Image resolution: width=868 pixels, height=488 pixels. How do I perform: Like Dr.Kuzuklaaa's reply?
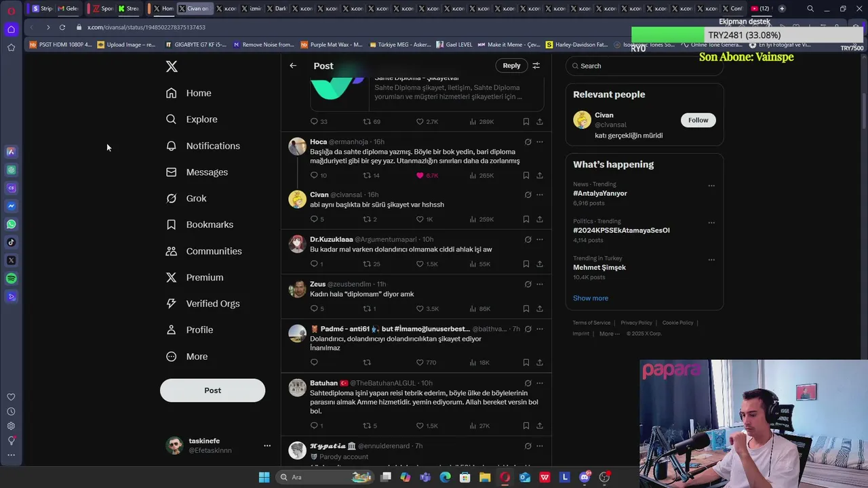pyautogui.click(x=420, y=264)
